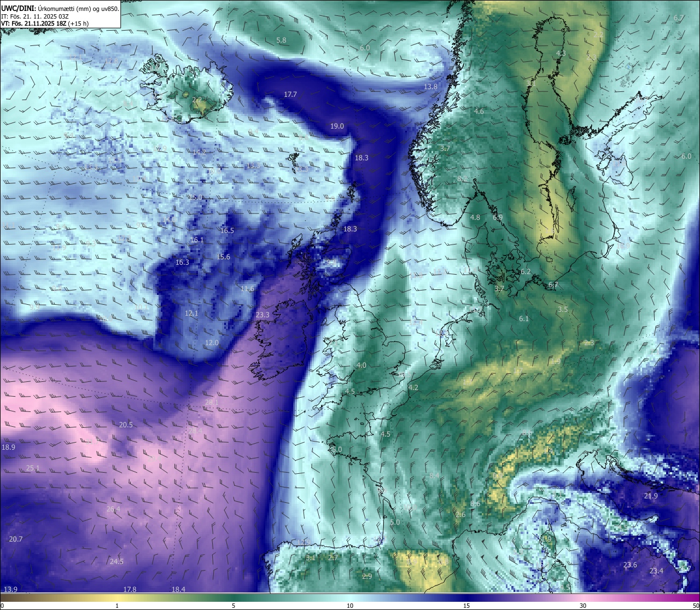Viewport: 700px width, 610px height.
Task: Click the 20.5 value over the Atlantic
Action: (126, 425)
